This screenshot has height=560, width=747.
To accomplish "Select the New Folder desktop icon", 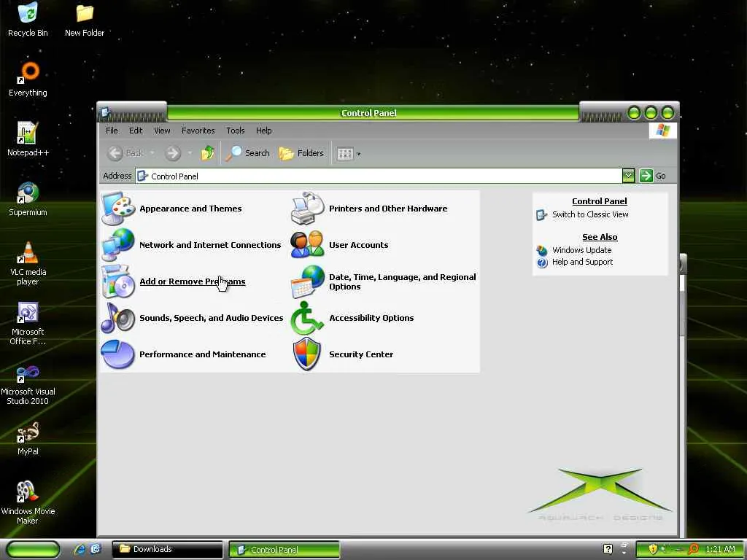I will point(85,19).
